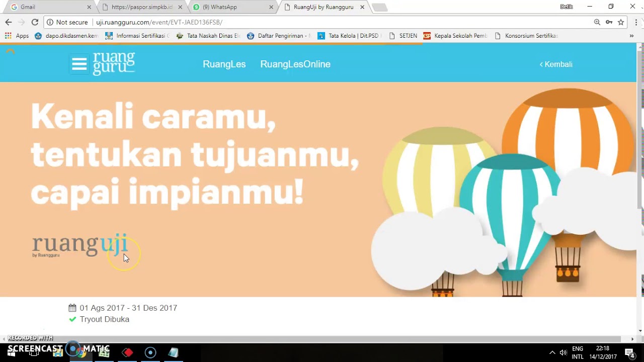Screen dimensions: 644x362
Task: Show hidden system tray icons
Action: (552, 352)
